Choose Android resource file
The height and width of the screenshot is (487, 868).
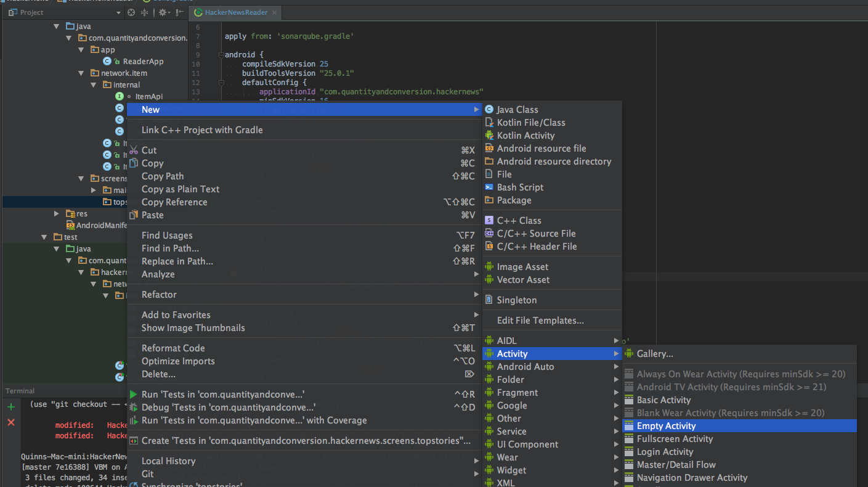(551, 149)
